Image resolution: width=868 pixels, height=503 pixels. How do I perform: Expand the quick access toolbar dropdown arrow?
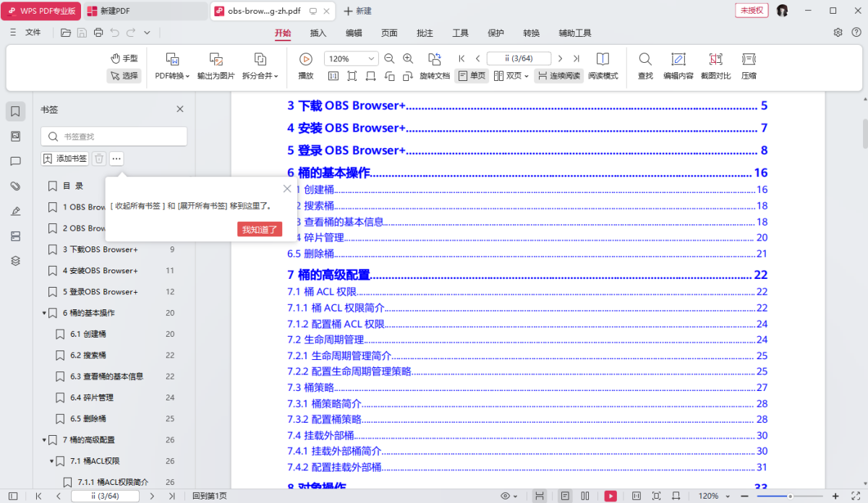tap(147, 33)
